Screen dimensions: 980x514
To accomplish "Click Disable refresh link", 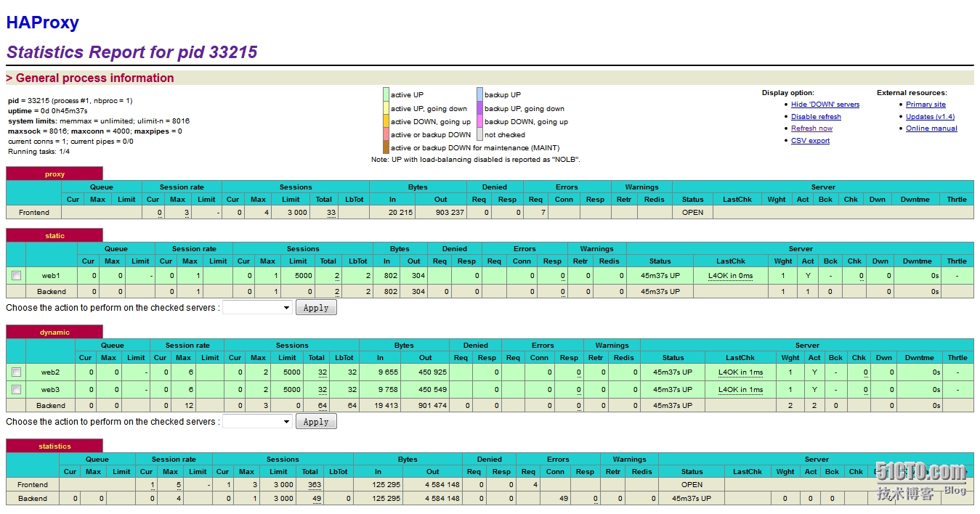I will point(816,117).
